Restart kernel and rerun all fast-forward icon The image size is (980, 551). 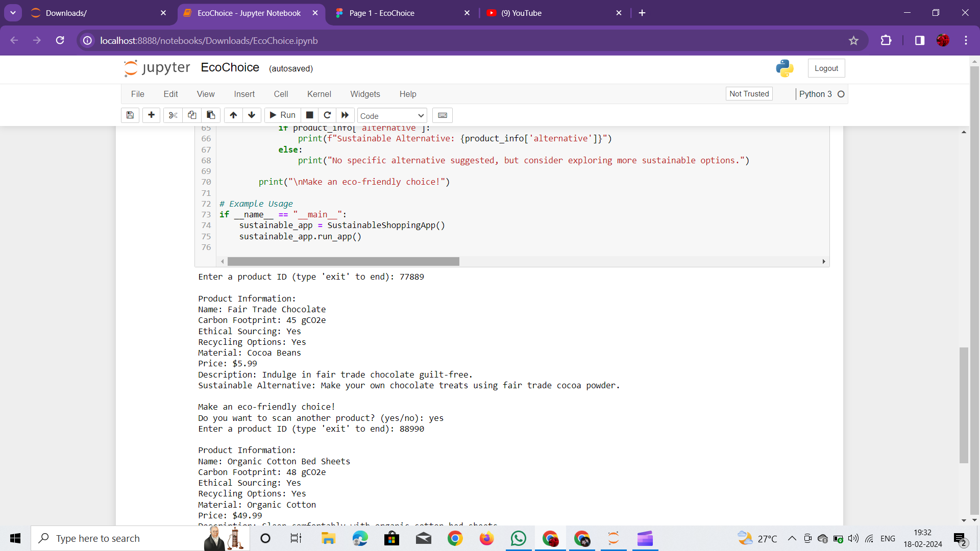[x=345, y=115]
